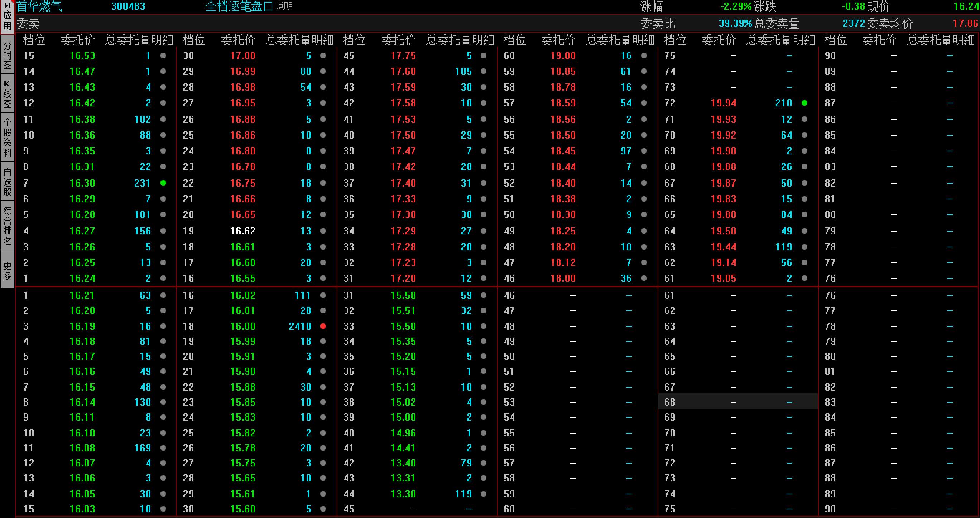
Task: Click the detail dot for sell price 16.24
Action: 163,278
